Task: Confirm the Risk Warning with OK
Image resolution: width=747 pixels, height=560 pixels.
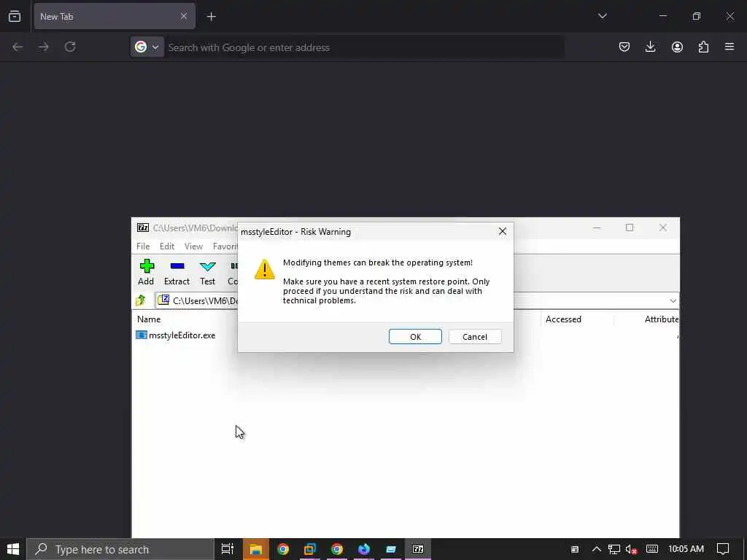Action: [x=415, y=337]
